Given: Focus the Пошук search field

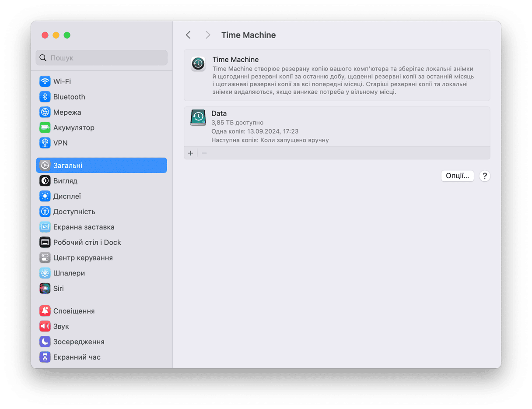Looking at the screenshot, I should pyautogui.click(x=101, y=58).
